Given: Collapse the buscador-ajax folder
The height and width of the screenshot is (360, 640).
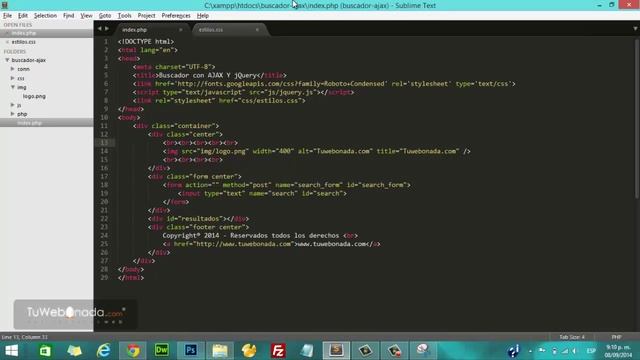Looking at the screenshot, I should pos(7,60).
